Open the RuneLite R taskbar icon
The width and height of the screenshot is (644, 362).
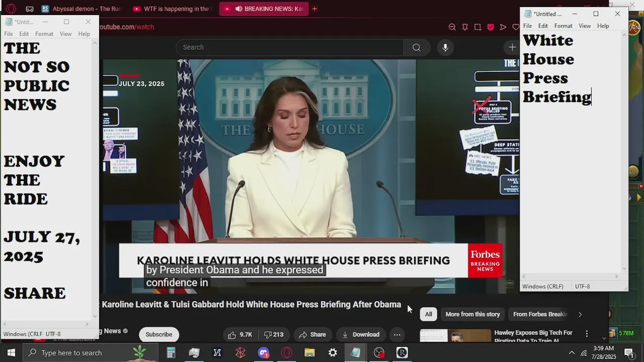point(402,352)
